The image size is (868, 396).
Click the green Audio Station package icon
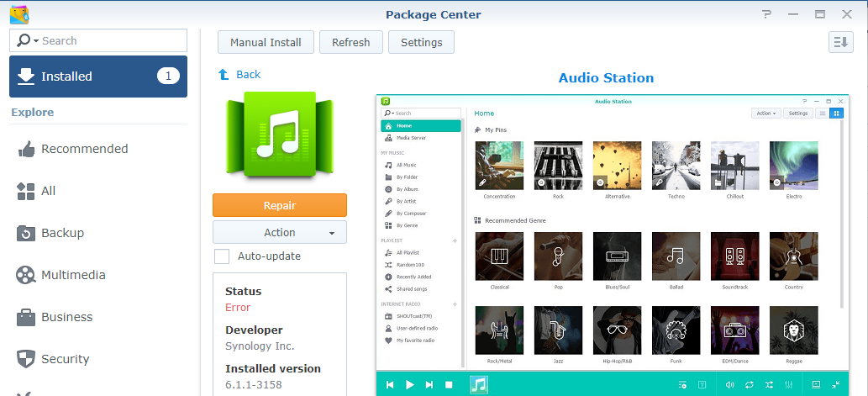[280, 134]
